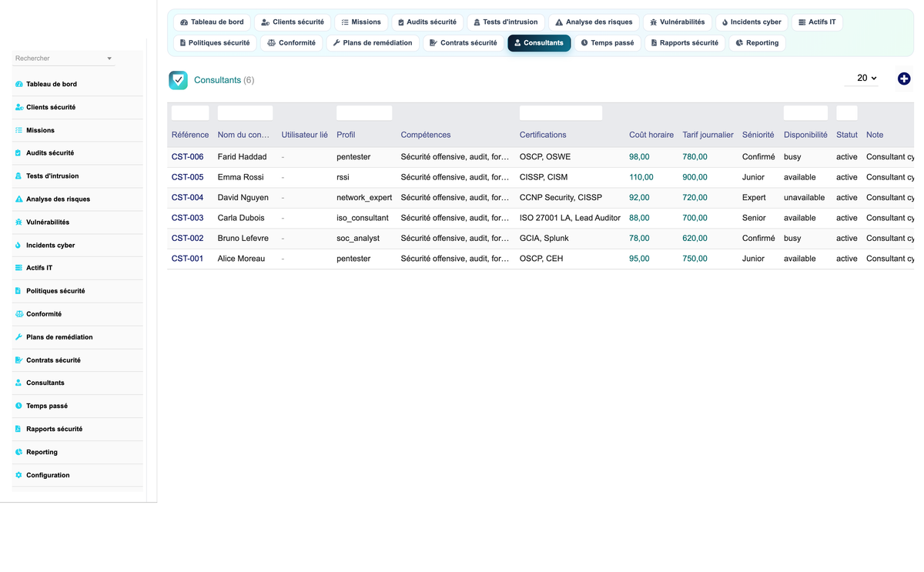
Task: Click the certifications cell ISO 27001 LA, Lead Auditor
Action: 570,218
